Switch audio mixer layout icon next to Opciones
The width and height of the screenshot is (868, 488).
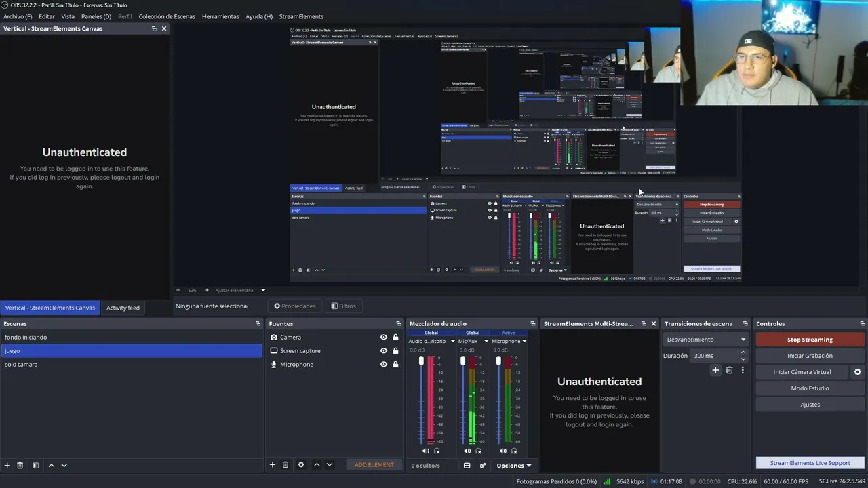click(467, 466)
